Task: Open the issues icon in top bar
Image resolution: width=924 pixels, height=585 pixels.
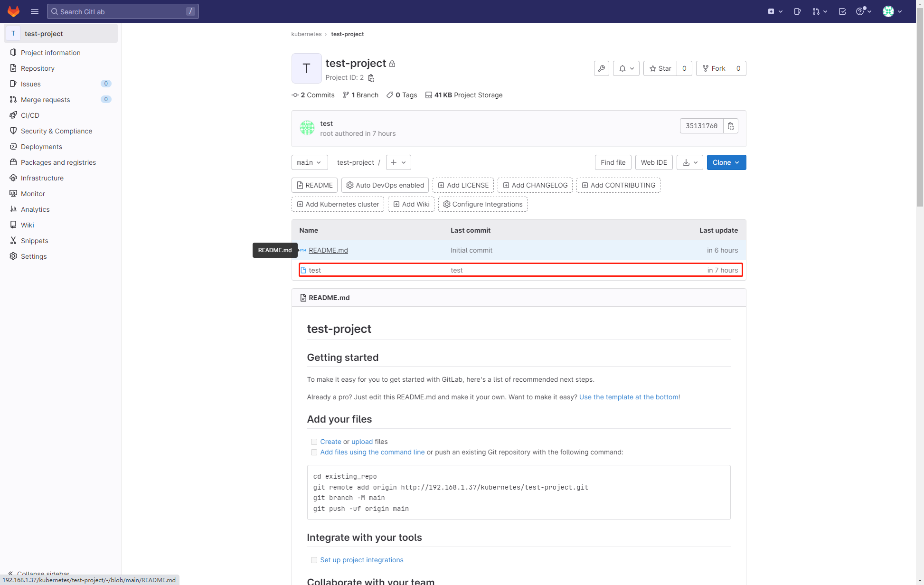Action: click(x=797, y=11)
